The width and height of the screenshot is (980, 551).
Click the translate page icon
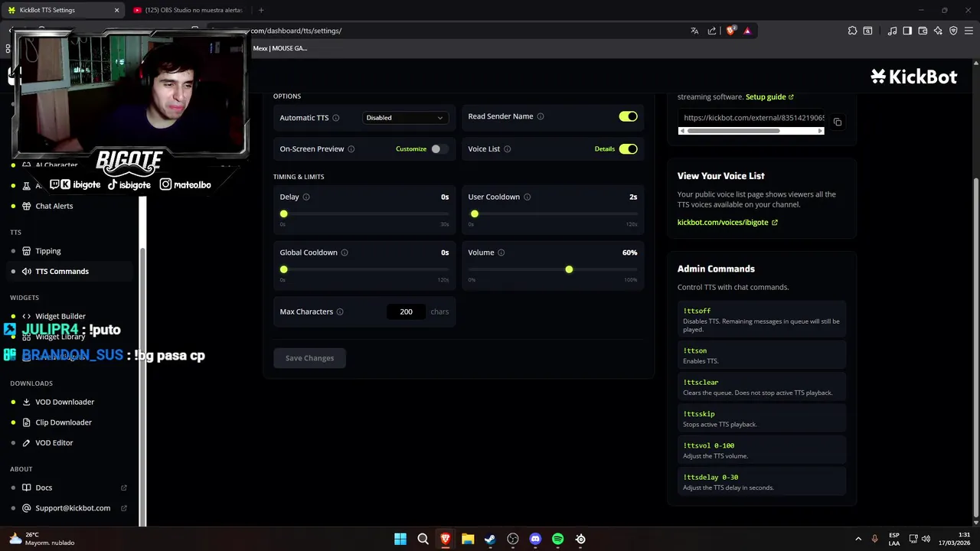pyautogui.click(x=694, y=31)
